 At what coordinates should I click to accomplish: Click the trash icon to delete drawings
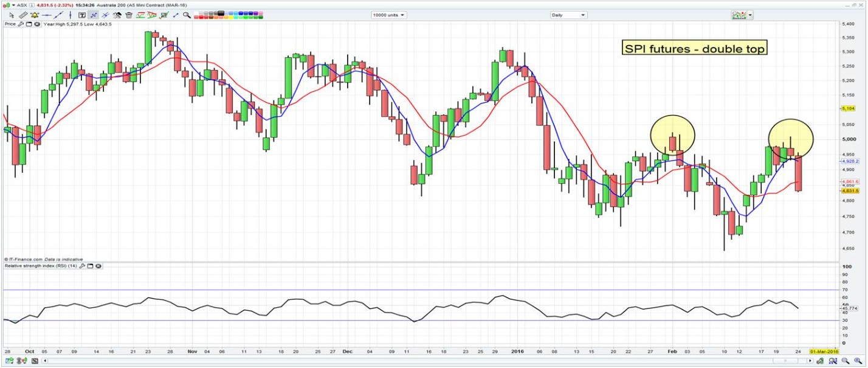(x=129, y=15)
